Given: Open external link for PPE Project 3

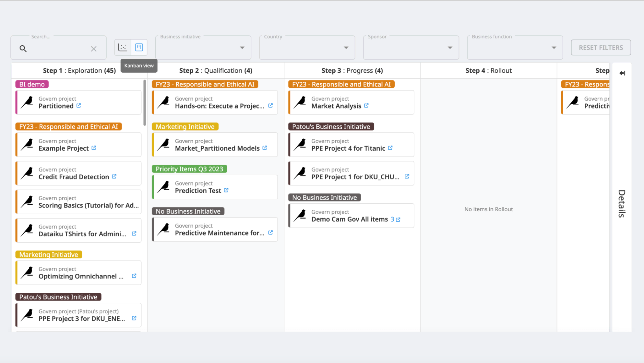Looking at the screenshot, I should click(x=134, y=318).
